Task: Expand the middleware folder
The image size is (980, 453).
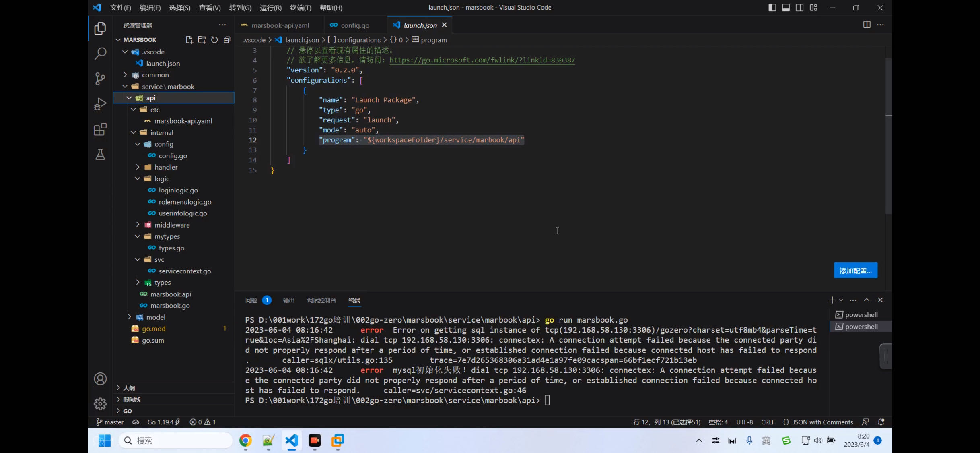Action: 138,225
